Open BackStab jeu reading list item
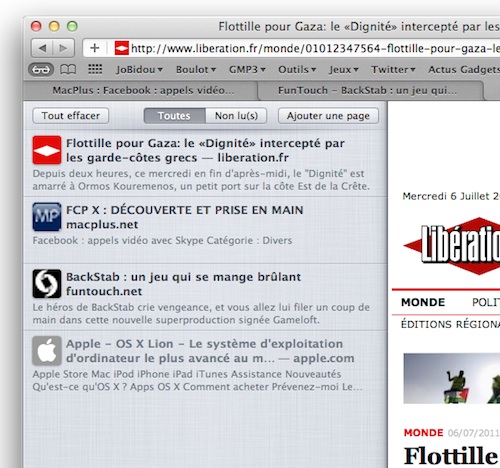This screenshot has height=468, width=500. (205, 297)
